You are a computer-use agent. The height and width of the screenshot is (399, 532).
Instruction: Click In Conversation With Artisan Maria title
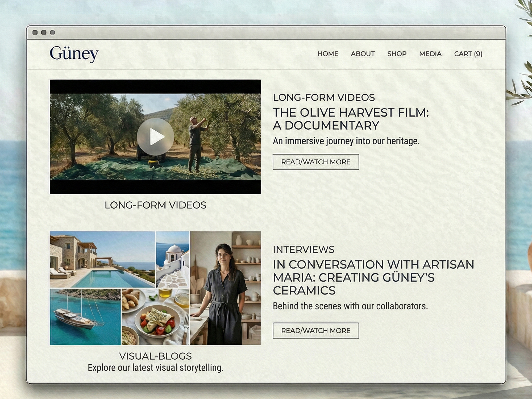point(373,277)
